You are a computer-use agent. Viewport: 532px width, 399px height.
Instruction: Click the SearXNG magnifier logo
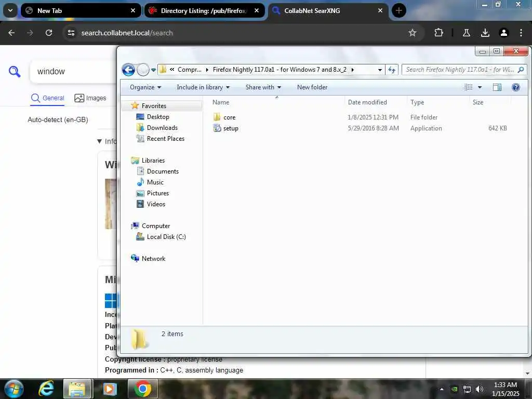point(15,72)
